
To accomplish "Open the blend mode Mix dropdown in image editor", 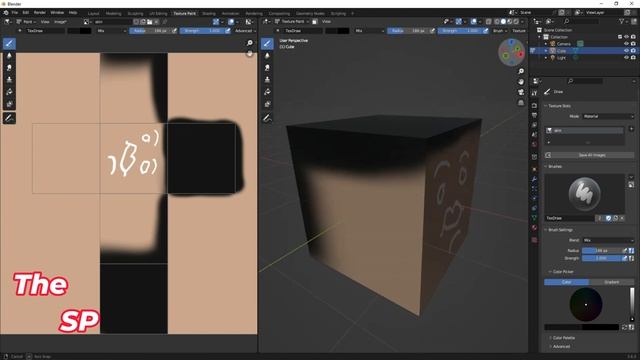I will tap(112, 31).
